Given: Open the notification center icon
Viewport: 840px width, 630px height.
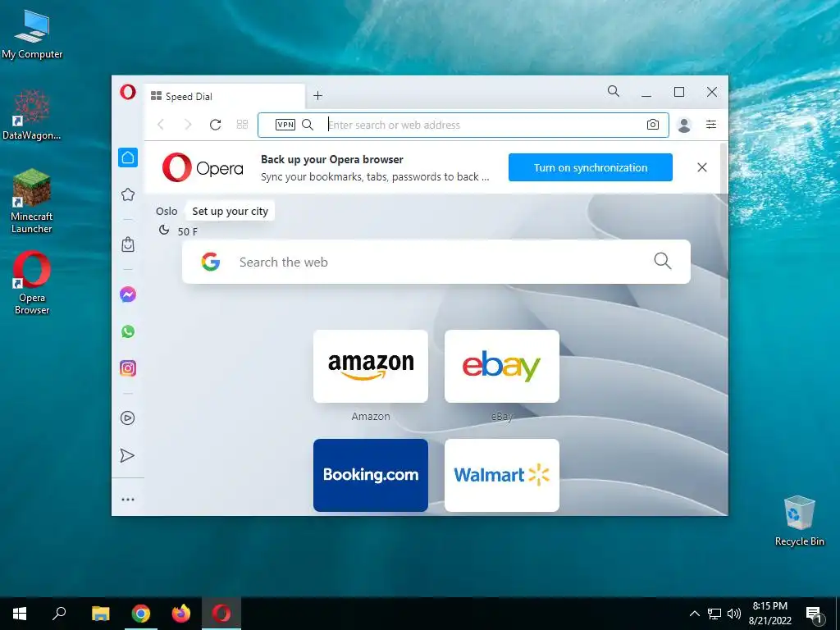Looking at the screenshot, I should click(x=813, y=614).
